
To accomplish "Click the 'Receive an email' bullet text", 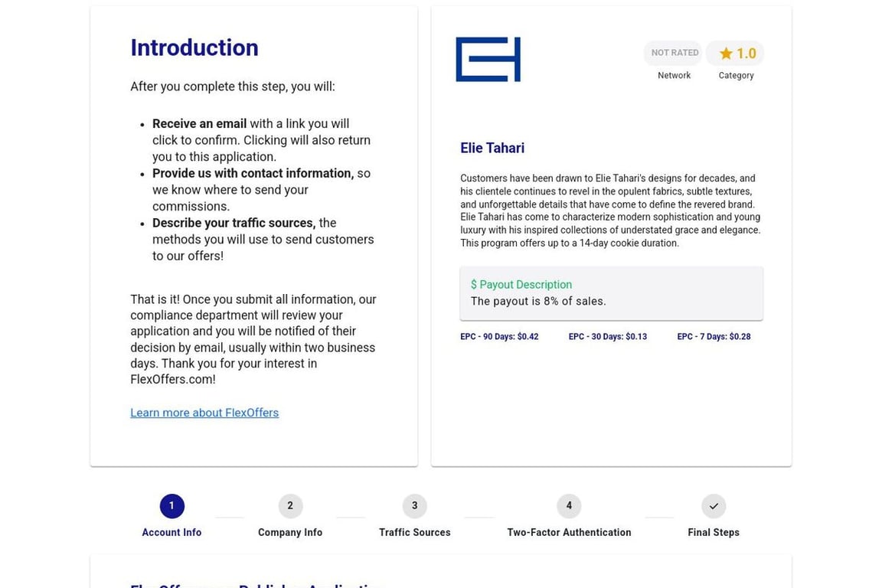I will 199,124.
